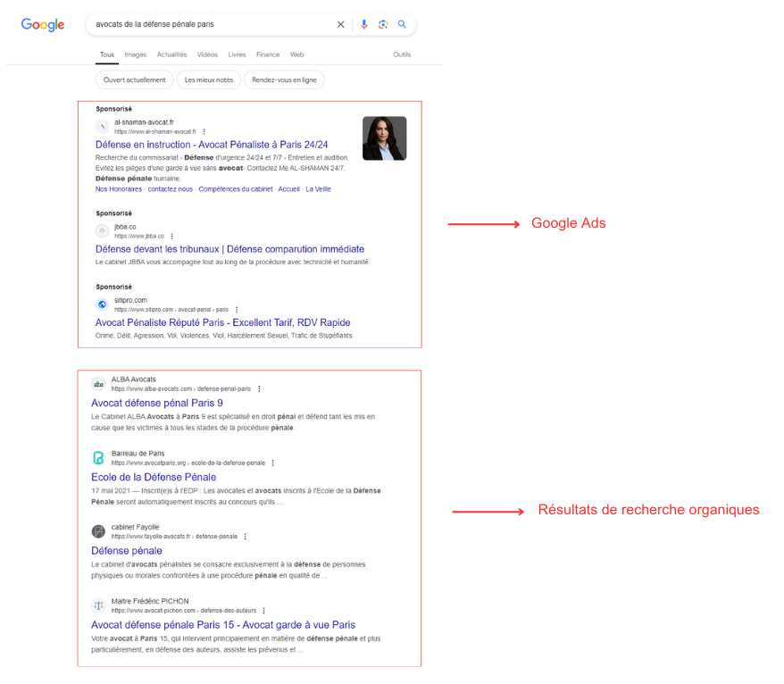Start voice search with microphone icon
This screenshot has width=784, height=684.
point(364,24)
